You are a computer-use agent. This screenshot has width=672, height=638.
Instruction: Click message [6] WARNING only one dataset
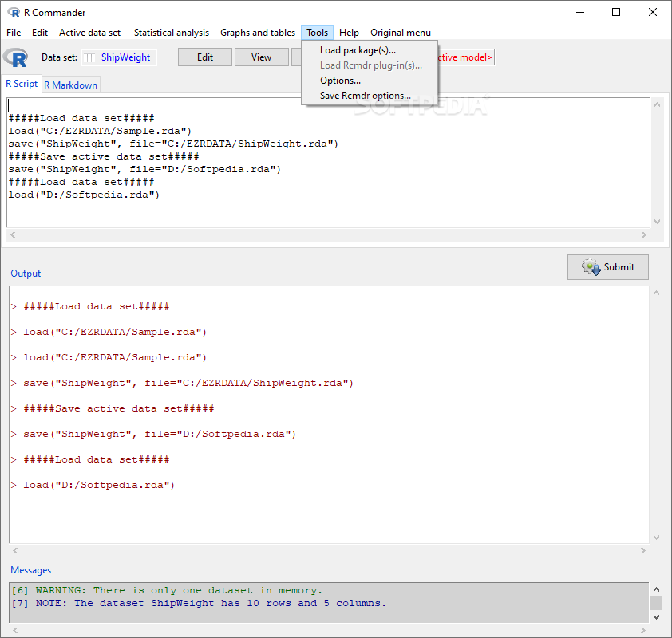tap(167, 590)
